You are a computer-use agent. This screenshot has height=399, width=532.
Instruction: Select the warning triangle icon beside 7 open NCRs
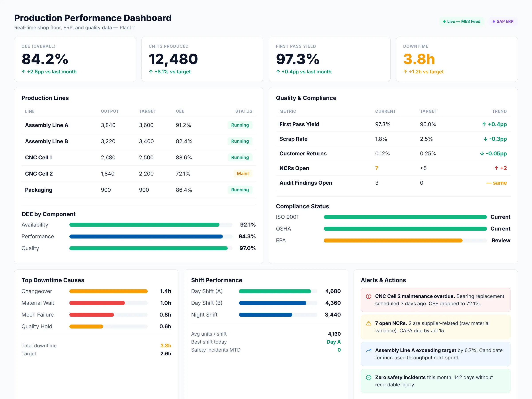369,323
